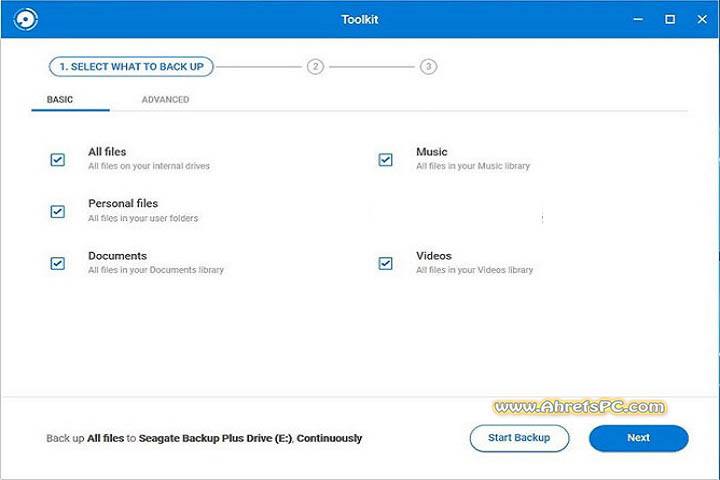Click the 'Documents' option label
This screenshot has height=480, width=720.
tap(118, 255)
